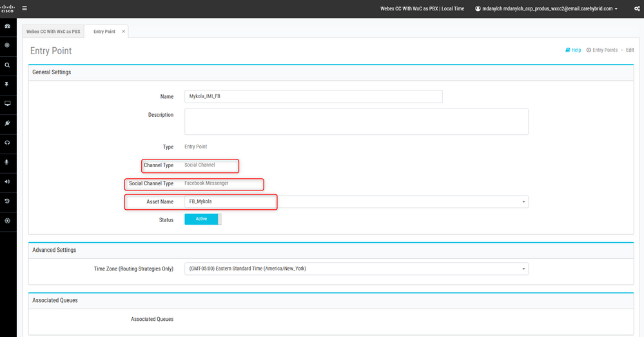Click the Cisco logo

[x=7, y=8]
